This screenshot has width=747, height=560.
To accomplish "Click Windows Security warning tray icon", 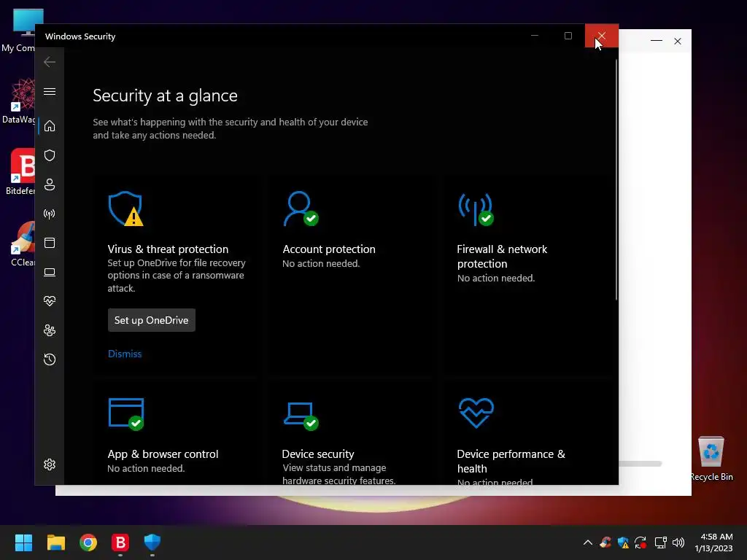I will click(623, 542).
